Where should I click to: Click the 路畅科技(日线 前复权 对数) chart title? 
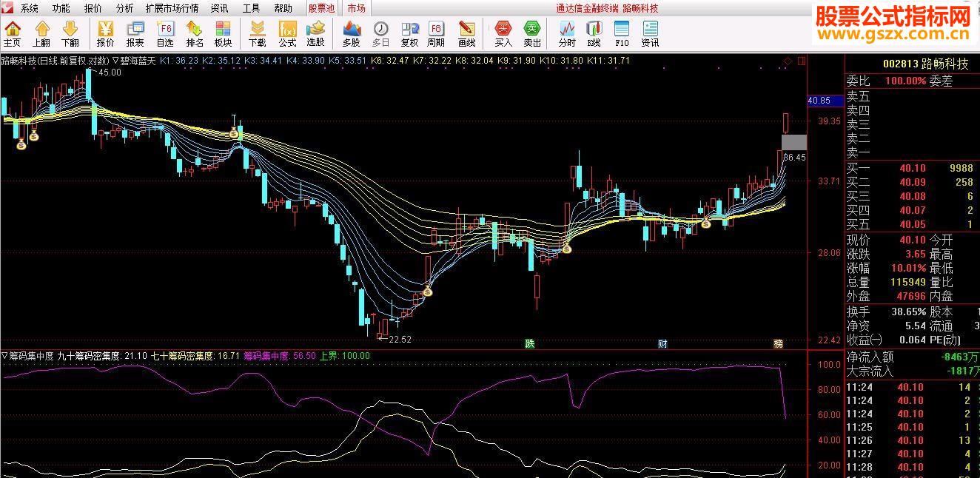55,61
